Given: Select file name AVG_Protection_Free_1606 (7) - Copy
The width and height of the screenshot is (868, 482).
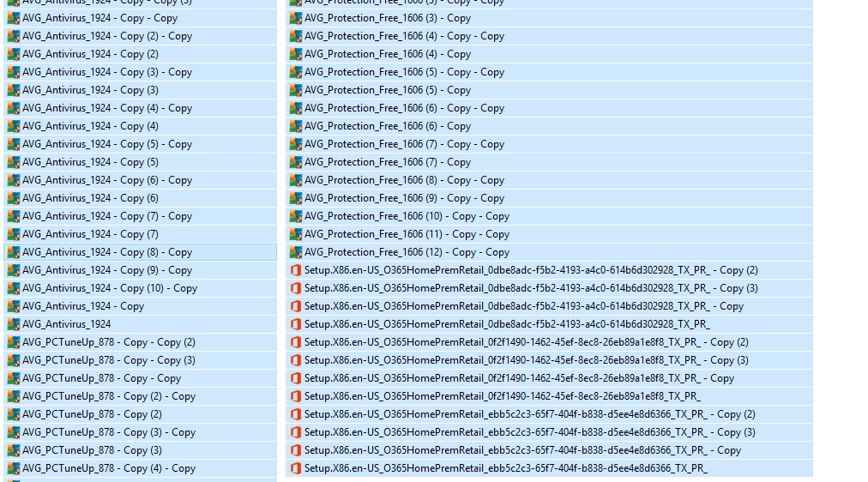Looking at the screenshot, I should pyautogui.click(x=388, y=162).
